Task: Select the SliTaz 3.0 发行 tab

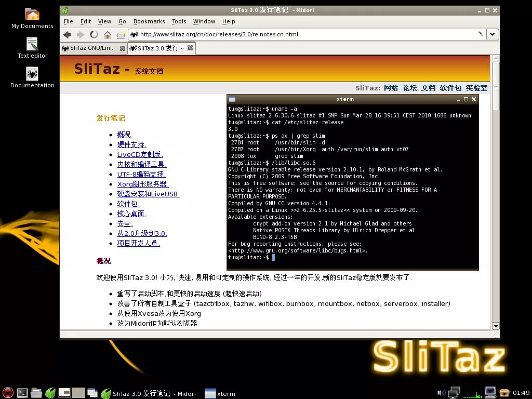Action: [x=162, y=48]
